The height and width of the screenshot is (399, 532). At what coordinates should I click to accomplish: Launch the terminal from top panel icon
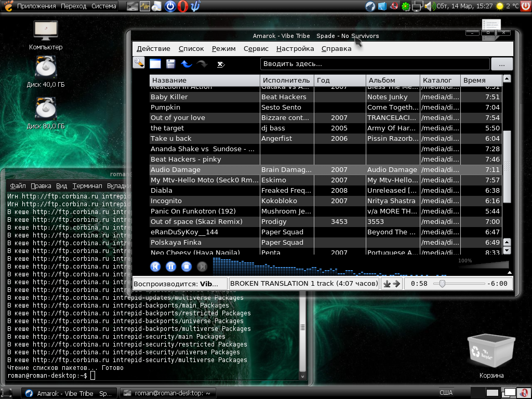132,6
